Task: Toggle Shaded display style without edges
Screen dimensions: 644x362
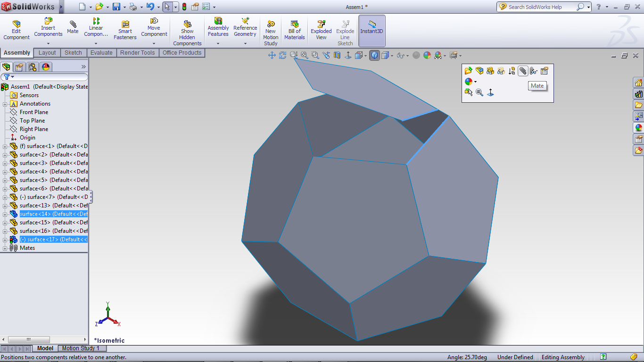Action: [385, 55]
